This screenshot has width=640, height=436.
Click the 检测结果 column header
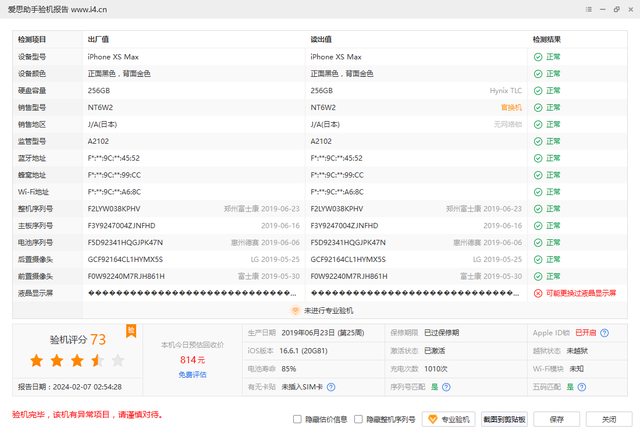[x=548, y=39]
